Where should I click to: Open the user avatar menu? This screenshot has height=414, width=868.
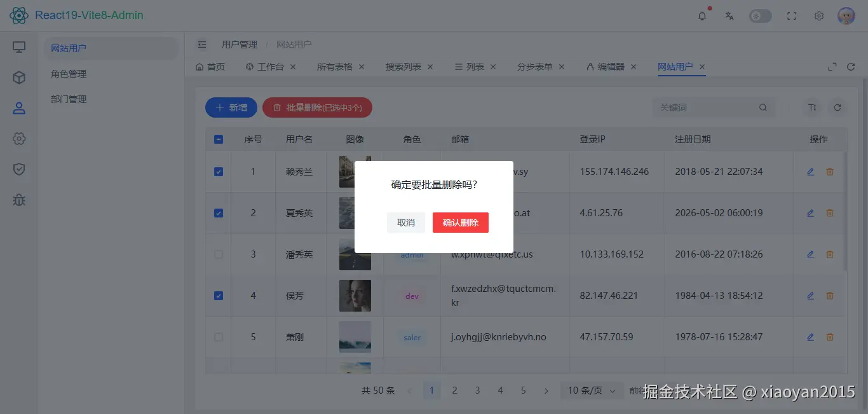(x=846, y=16)
